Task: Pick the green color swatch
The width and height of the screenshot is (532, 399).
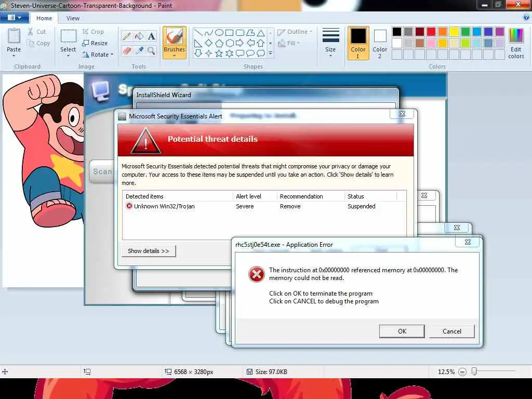Action: pyautogui.click(x=465, y=32)
